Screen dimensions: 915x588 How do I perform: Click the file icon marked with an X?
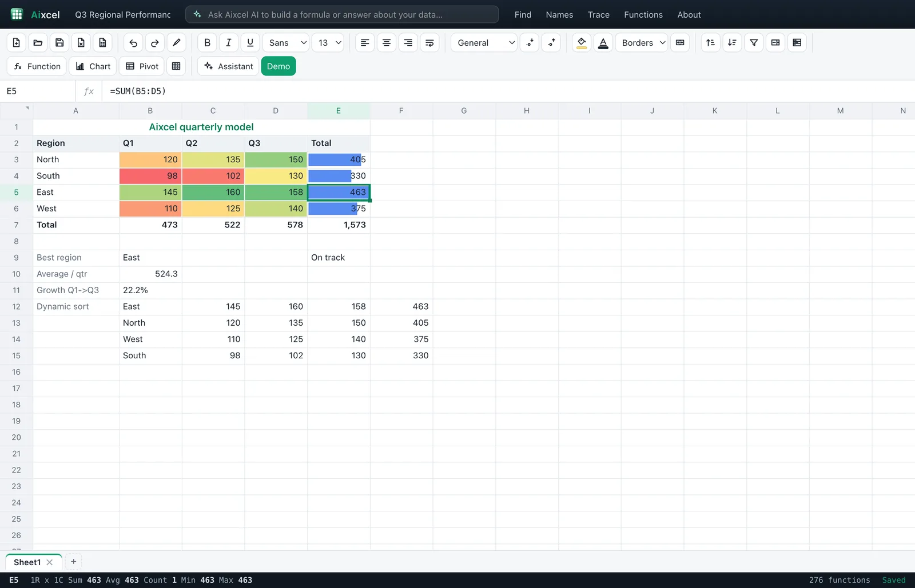coord(81,42)
